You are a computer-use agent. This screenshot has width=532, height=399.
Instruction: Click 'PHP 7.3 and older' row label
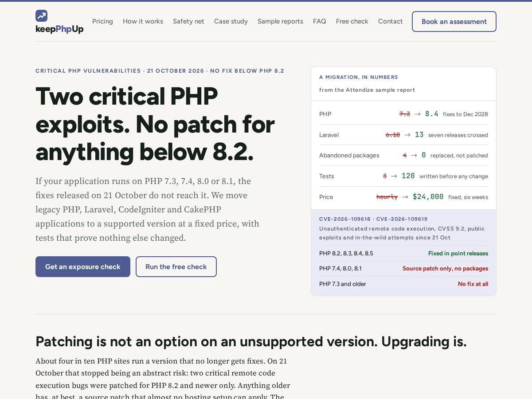(x=343, y=284)
